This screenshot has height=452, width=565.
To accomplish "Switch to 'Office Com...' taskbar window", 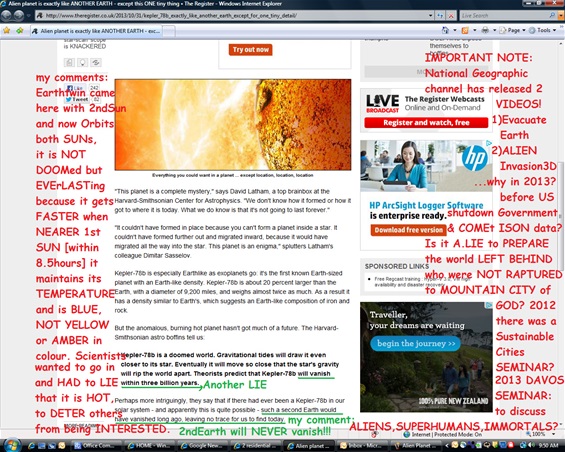I will click(x=96, y=446).
